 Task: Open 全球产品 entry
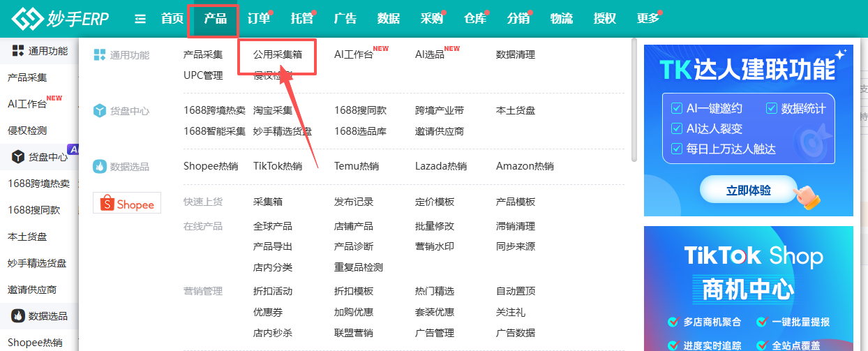point(273,226)
